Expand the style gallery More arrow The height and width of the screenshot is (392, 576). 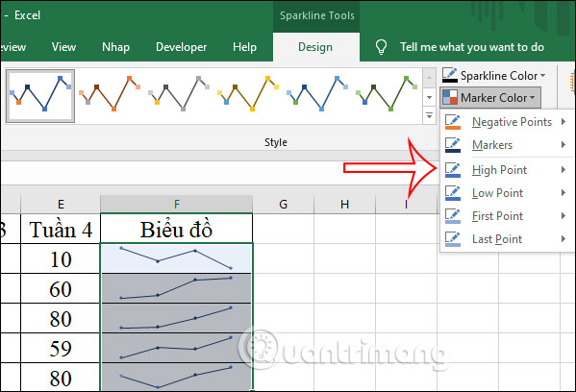pos(429,115)
